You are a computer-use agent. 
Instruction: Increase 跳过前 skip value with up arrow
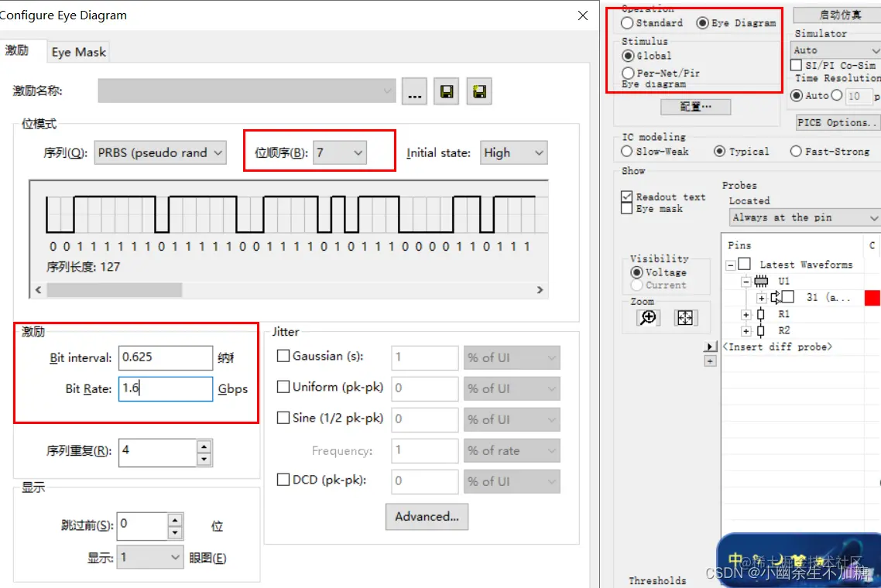[175, 520]
